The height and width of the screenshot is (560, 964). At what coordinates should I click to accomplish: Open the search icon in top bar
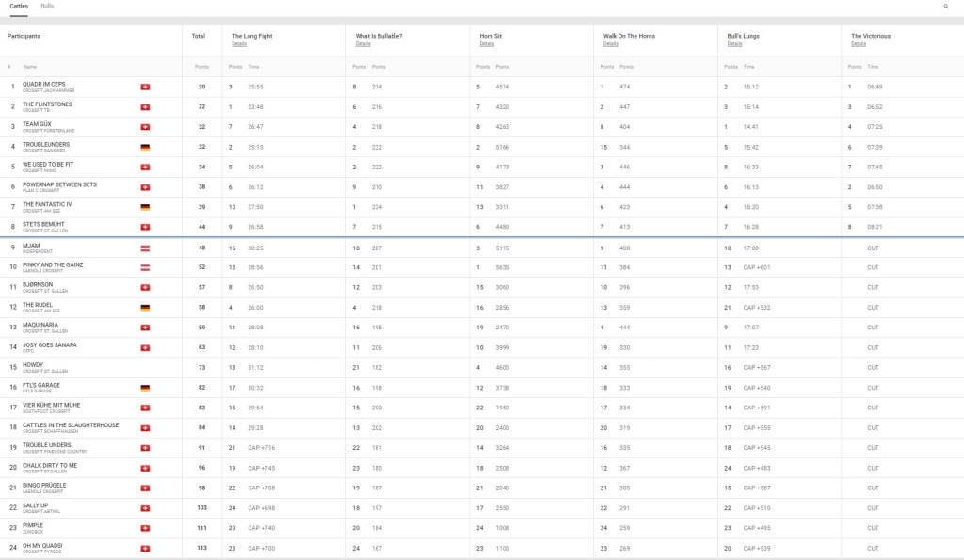pos(946,7)
